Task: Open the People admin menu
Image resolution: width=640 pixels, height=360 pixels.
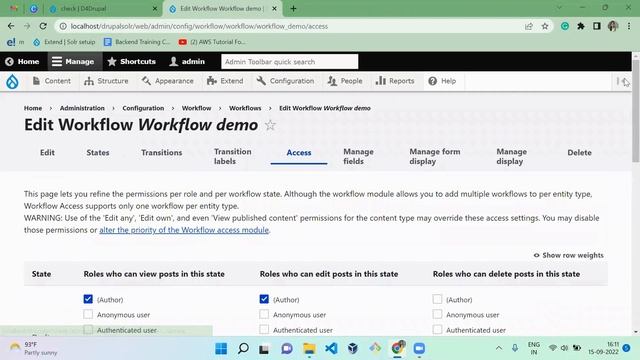Action: (x=345, y=81)
